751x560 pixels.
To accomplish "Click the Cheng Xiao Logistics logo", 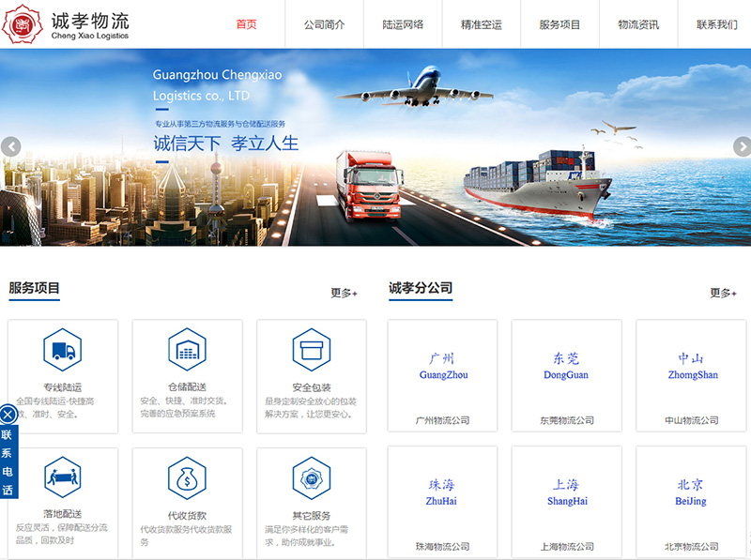I will point(66,24).
